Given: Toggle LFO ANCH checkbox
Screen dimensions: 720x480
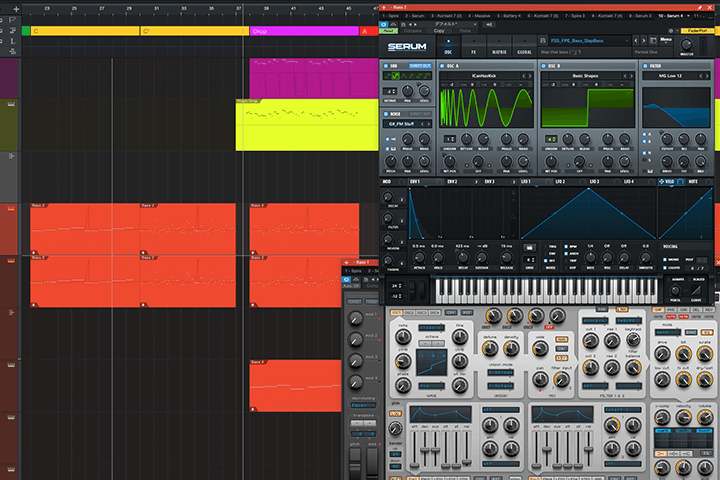Looking at the screenshot, I should tap(566, 254).
